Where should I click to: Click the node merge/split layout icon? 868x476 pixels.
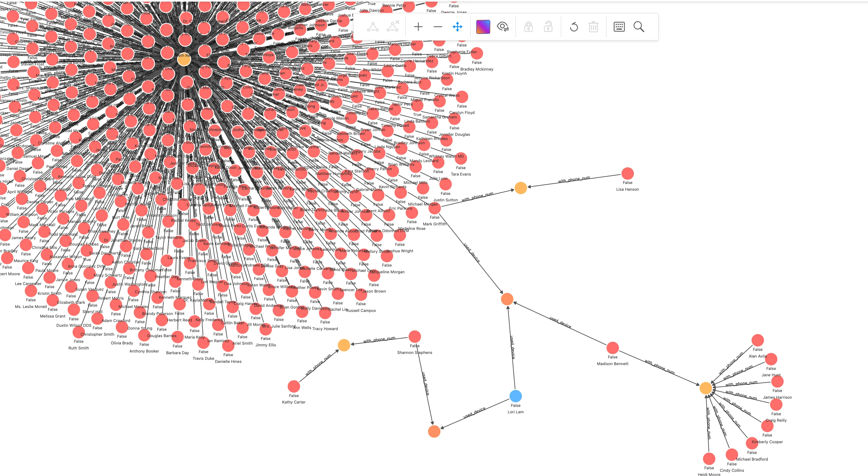[372, 26]
